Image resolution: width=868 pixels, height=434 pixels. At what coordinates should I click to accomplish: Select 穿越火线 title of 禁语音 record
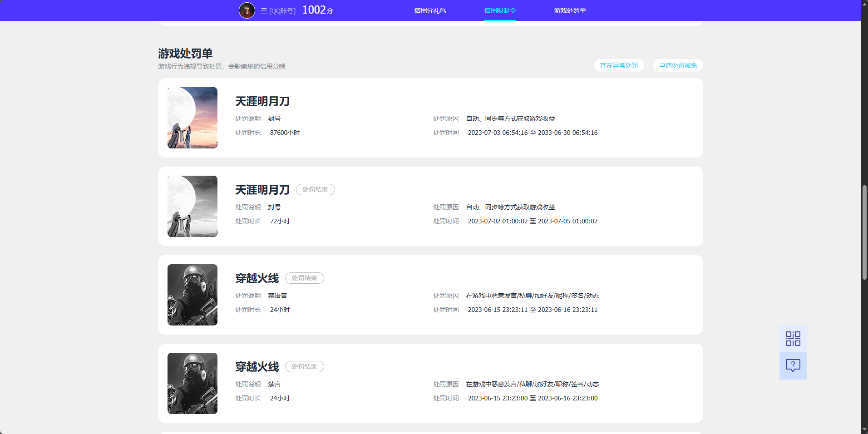coord(257,278)
